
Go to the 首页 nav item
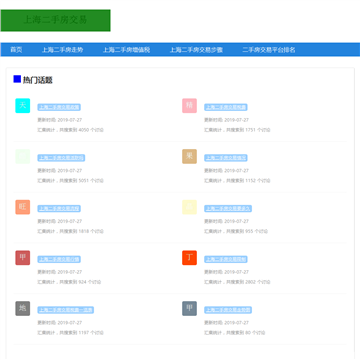point(16,50)
